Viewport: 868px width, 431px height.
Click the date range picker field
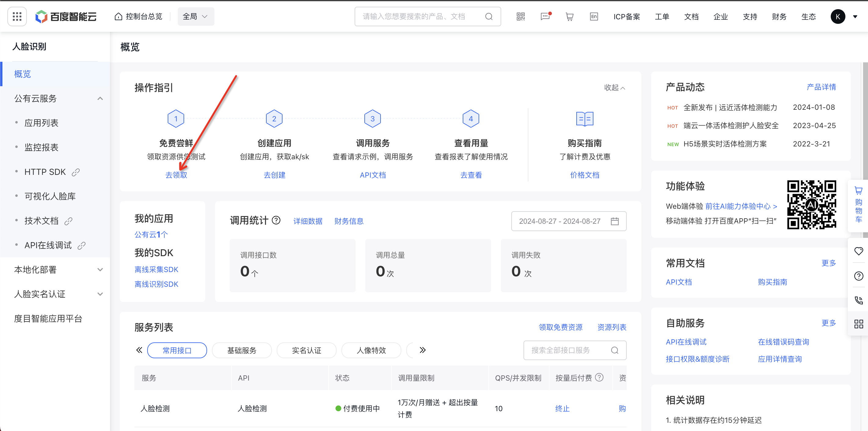(x=568, y=221)
